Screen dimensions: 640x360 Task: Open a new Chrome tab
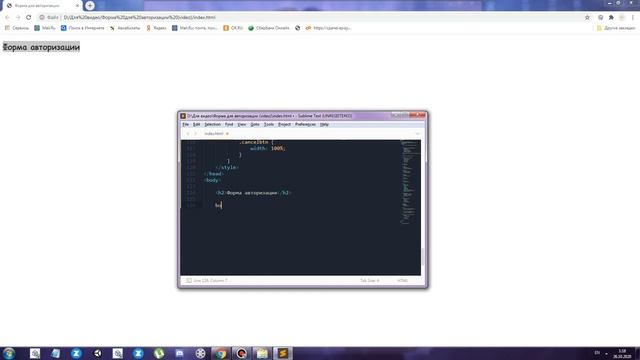[90, 6]
